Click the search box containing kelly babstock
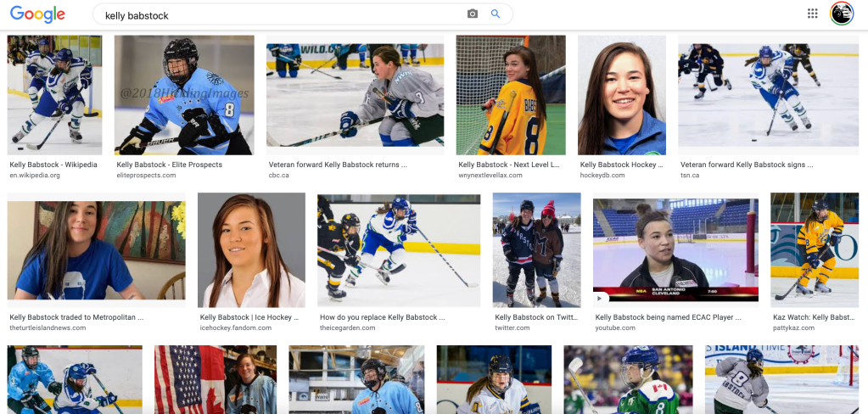The width and height of the screenshot is (868, 414). point(280,14)
